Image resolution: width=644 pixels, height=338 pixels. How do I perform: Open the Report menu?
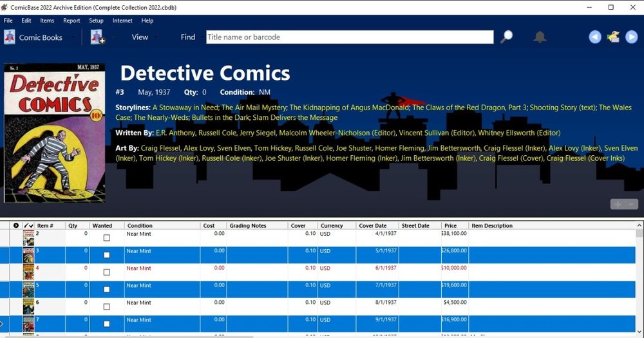pos(71,21)
